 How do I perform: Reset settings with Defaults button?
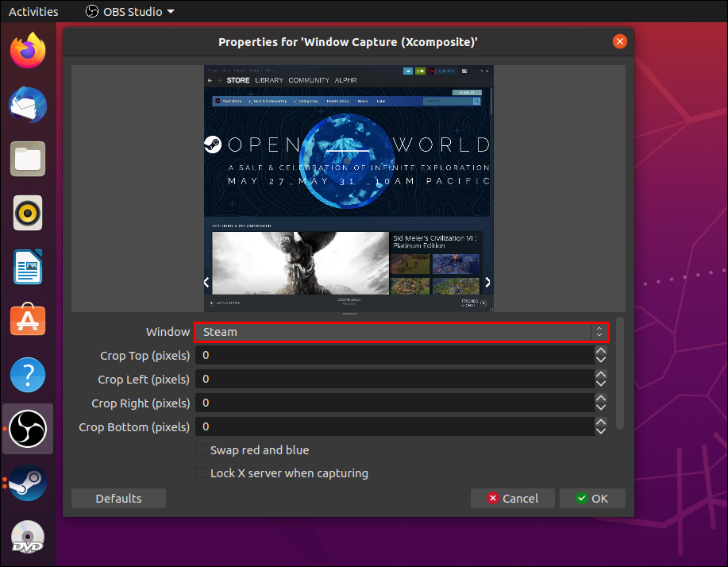(118, 499)
